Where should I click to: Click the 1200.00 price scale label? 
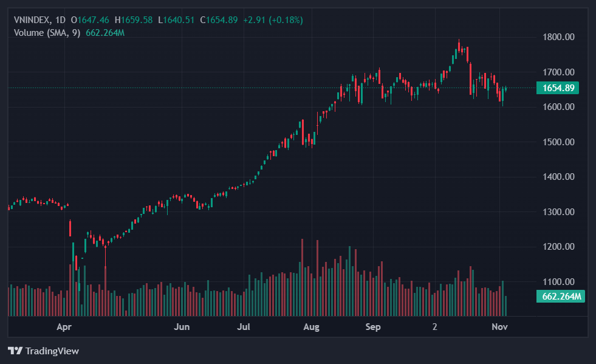pyautogui.click(x=558, y=247)
